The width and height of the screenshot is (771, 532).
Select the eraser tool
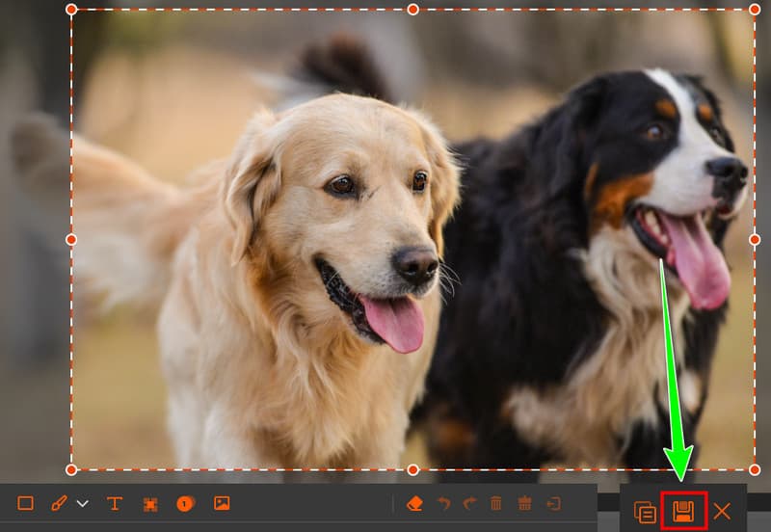point(415,503)
